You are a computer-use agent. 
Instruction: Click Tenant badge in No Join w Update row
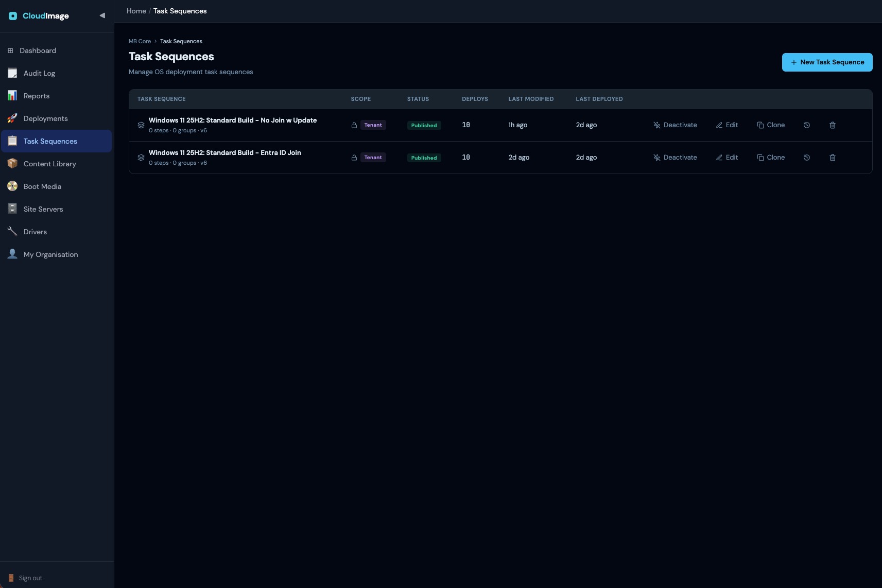(373, 125)
